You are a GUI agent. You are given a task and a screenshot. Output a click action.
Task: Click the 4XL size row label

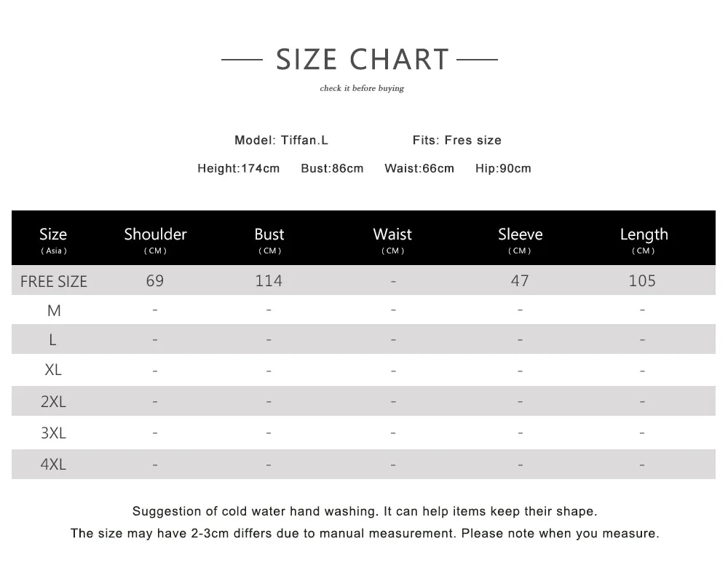(x=53, y=464)
